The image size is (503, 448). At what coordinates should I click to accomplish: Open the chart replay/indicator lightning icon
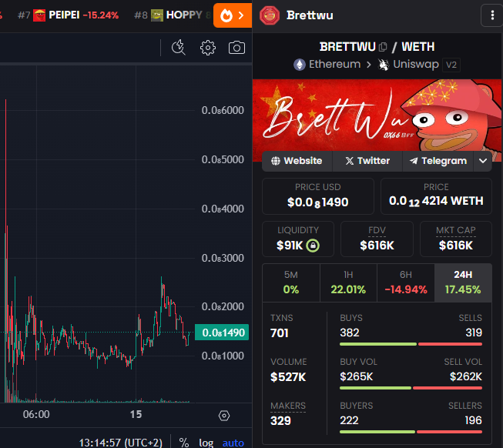click(x=179, y=48)
